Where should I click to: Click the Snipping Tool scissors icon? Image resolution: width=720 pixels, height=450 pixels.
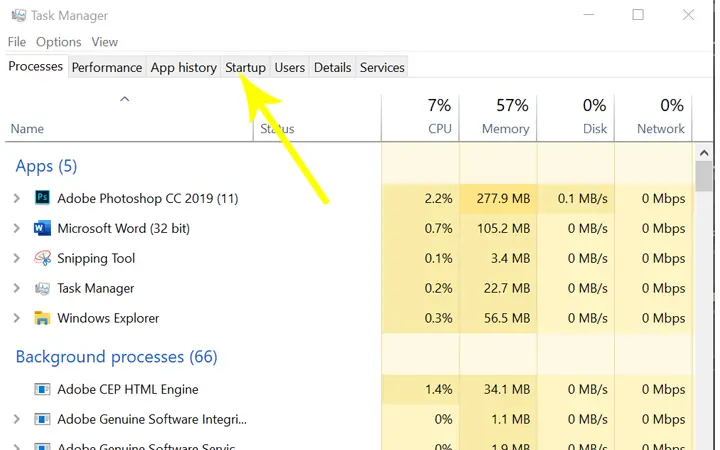[x=42, y=258]
